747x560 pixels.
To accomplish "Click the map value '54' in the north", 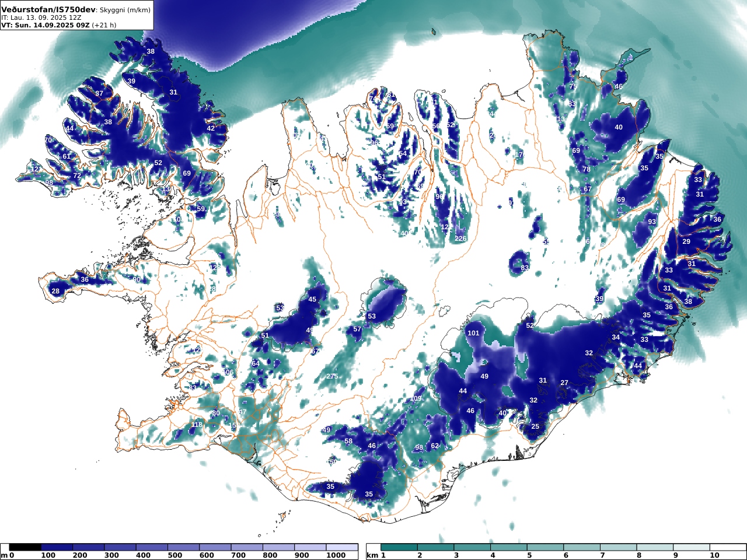I will (403, 154).
